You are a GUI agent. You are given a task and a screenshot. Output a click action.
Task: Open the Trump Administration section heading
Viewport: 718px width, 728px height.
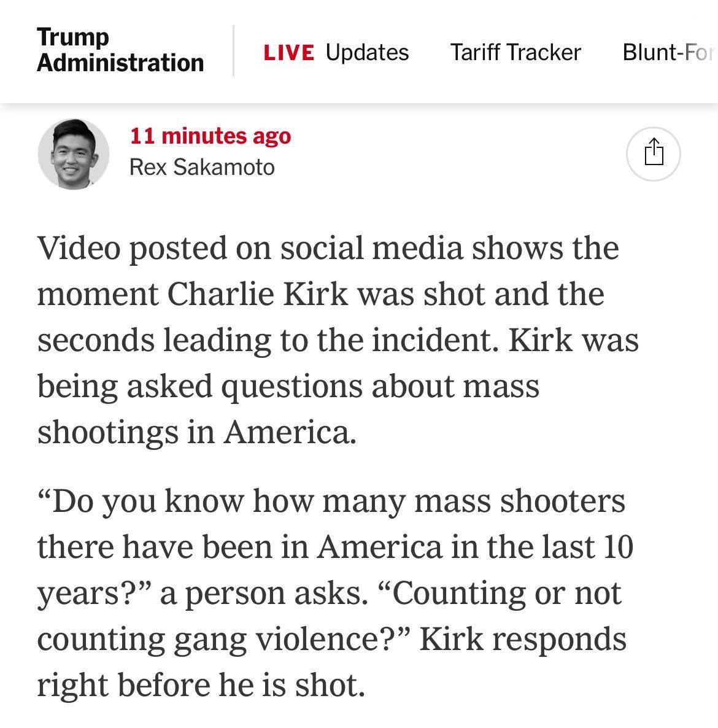click(x=120, y=50)
